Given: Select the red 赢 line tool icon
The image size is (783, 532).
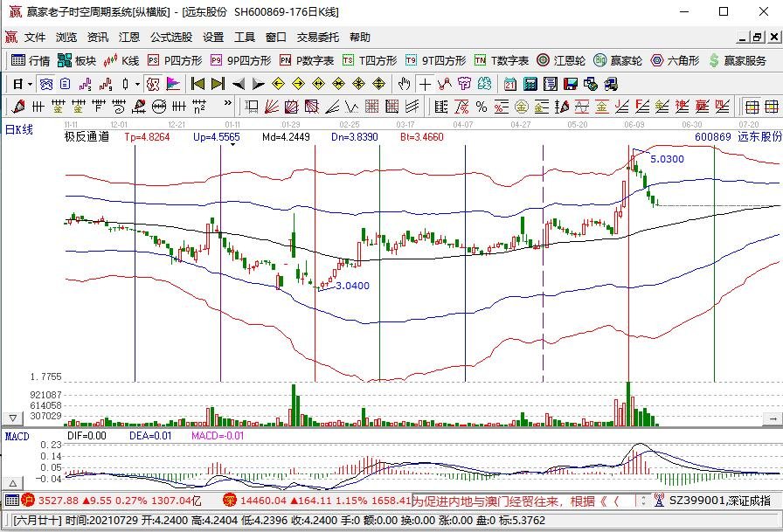Looking at the screenshot, I should (702, 107).
